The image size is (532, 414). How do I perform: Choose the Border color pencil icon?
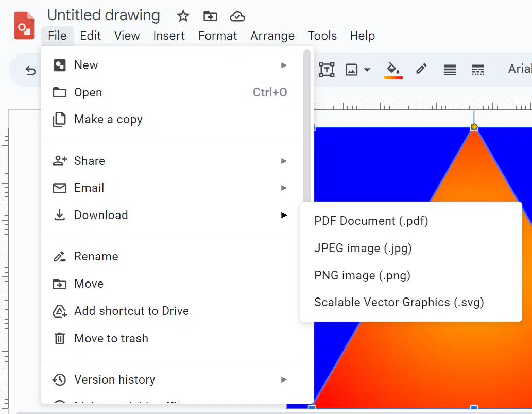(421, 69)
